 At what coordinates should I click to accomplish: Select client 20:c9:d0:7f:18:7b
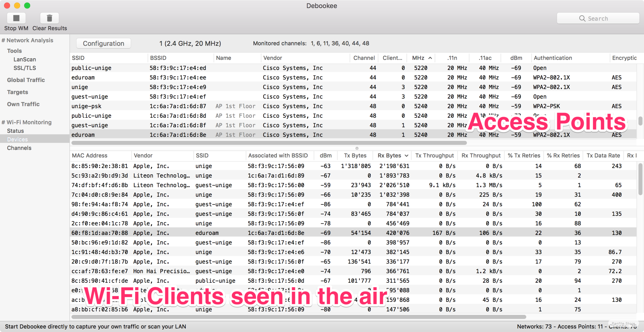click(353, 261)
